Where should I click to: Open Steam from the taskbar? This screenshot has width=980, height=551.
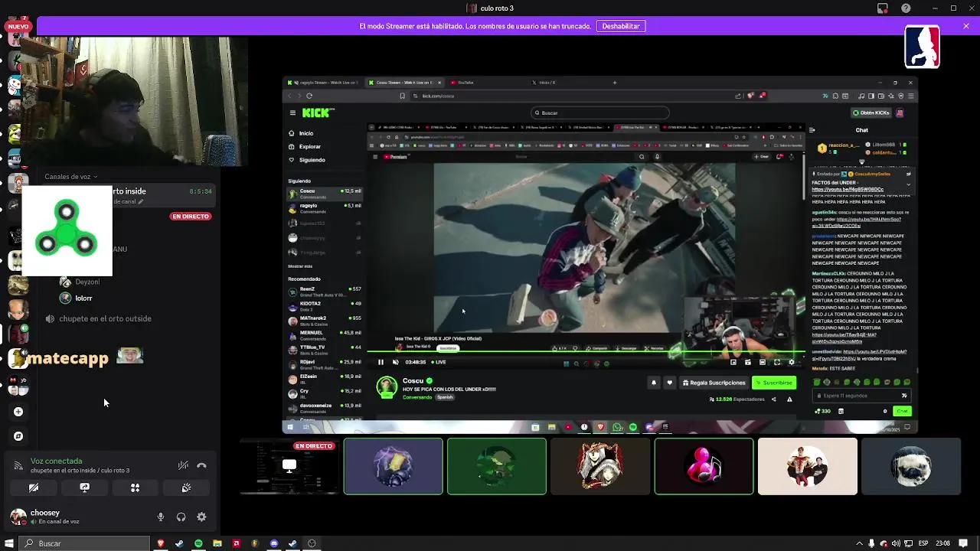tap(179, 543)
